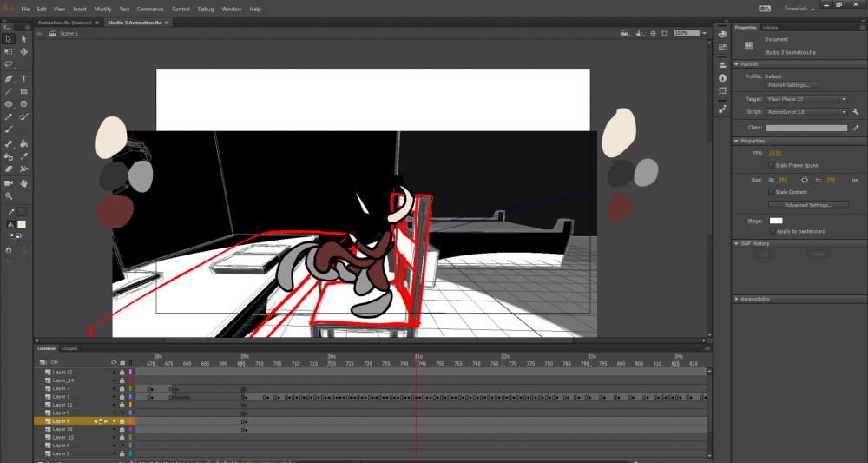
Task: Click the Class input field
Action: (x=806, y=128)
